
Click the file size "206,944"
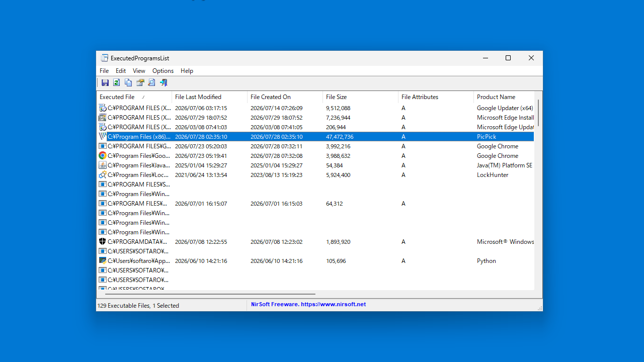[336, 127]
